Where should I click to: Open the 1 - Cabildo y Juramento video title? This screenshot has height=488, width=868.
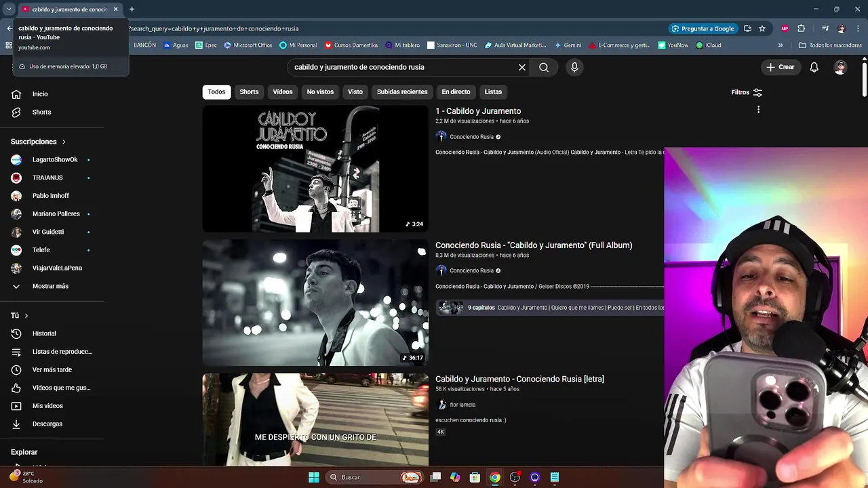tap(478, 111)
